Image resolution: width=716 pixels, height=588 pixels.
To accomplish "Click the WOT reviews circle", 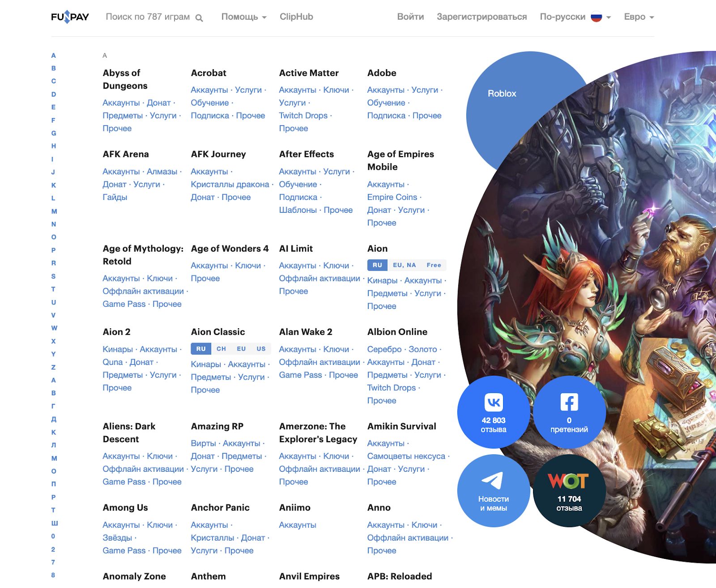I will tap(569, 491).
